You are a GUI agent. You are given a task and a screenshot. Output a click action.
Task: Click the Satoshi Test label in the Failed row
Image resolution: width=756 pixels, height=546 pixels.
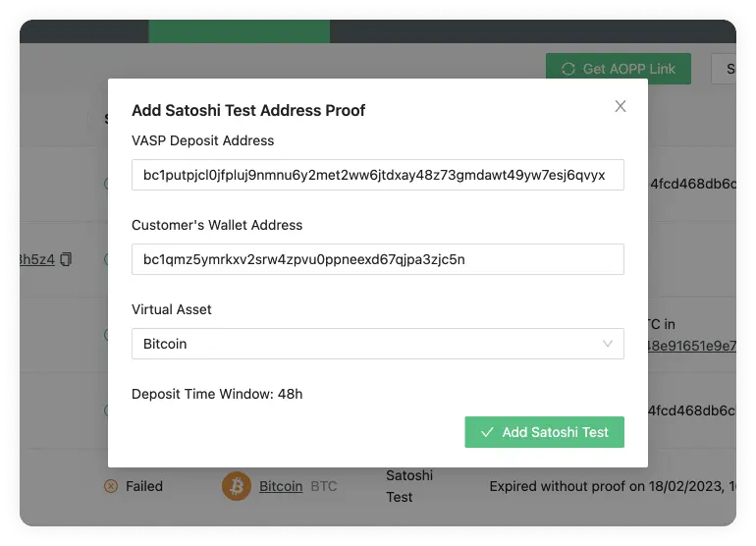click(409, 486)
